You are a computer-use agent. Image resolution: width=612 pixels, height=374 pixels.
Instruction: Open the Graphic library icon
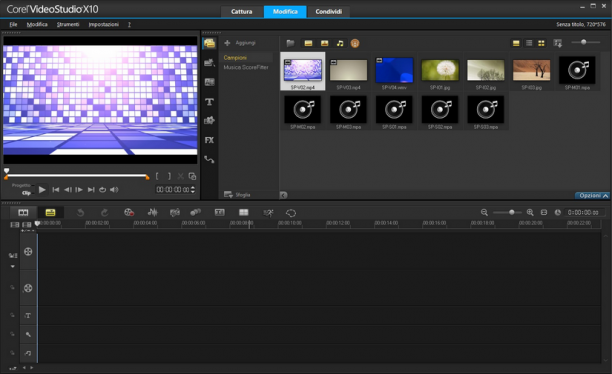209,121
